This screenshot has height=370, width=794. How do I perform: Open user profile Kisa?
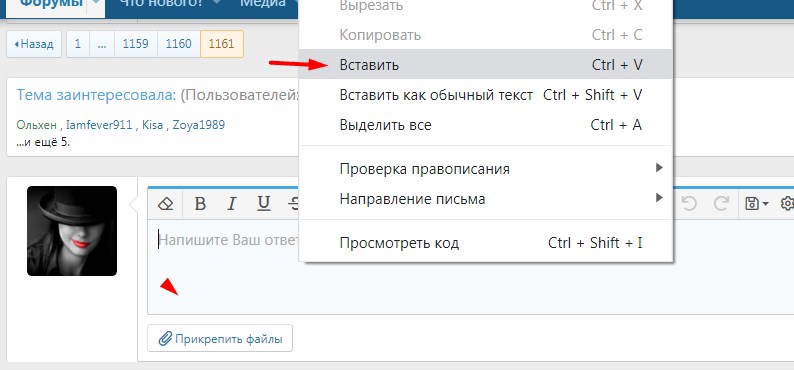click(x=152, y=125)
